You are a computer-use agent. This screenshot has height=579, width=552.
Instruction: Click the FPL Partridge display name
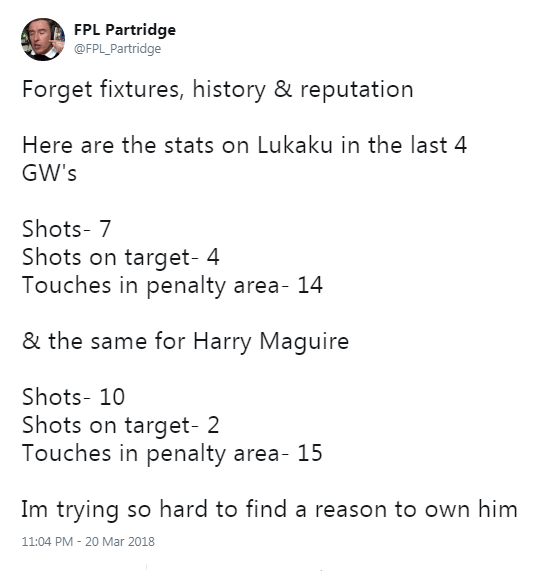125,30
